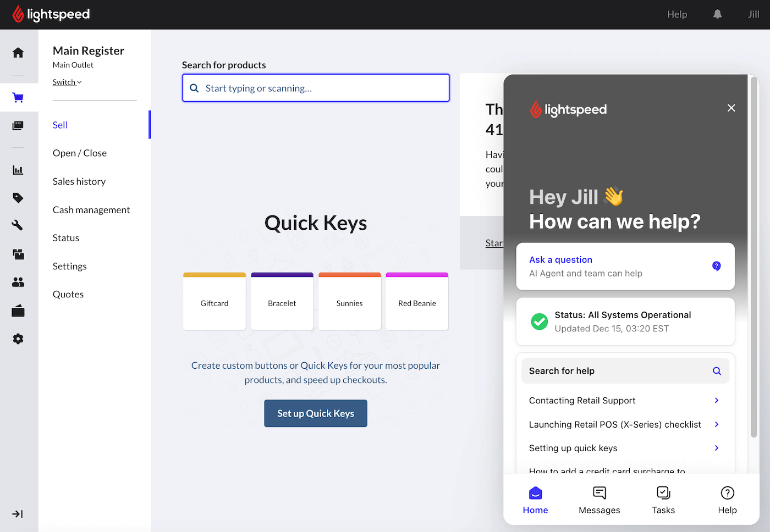Screen dimensions: 770x532
Task: Click the Bracelet quick key
Action: (x=282, y=301)
